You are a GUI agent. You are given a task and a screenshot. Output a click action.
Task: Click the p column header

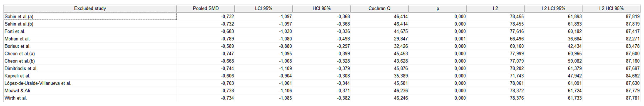click(x=438, y=8)
